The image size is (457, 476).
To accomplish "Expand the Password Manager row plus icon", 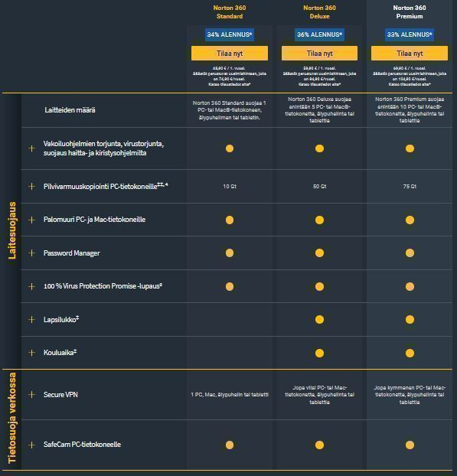I will 31,253.
